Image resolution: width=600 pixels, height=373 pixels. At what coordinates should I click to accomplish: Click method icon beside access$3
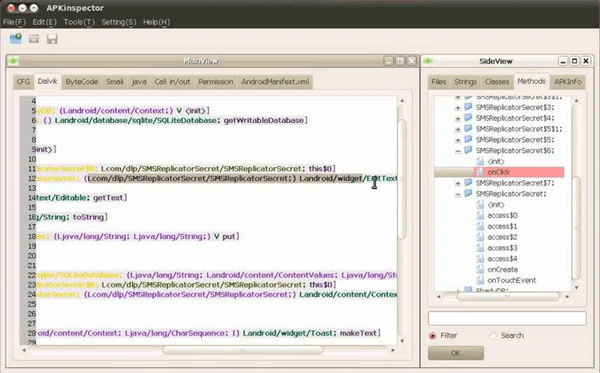click(480, 248)
